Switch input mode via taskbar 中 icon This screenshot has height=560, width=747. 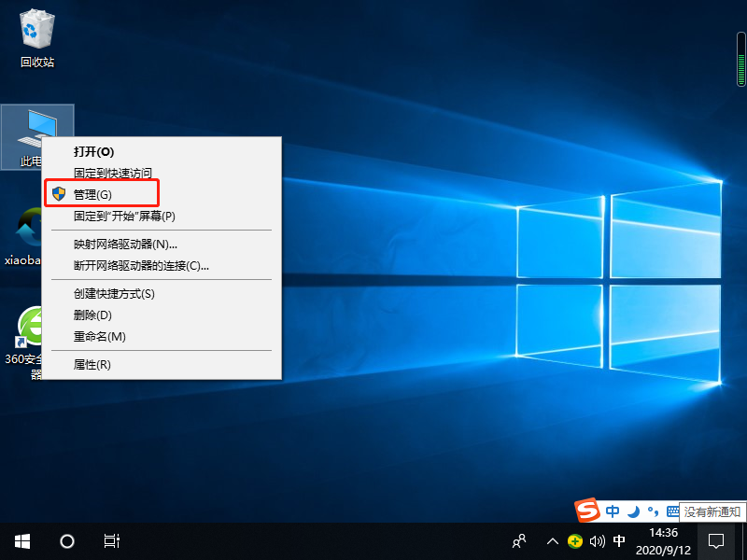pyautogui.click(x=619, y=541)
